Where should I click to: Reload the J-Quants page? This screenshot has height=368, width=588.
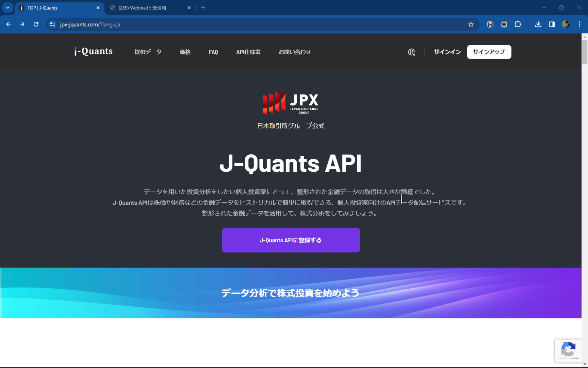point(36,24)
